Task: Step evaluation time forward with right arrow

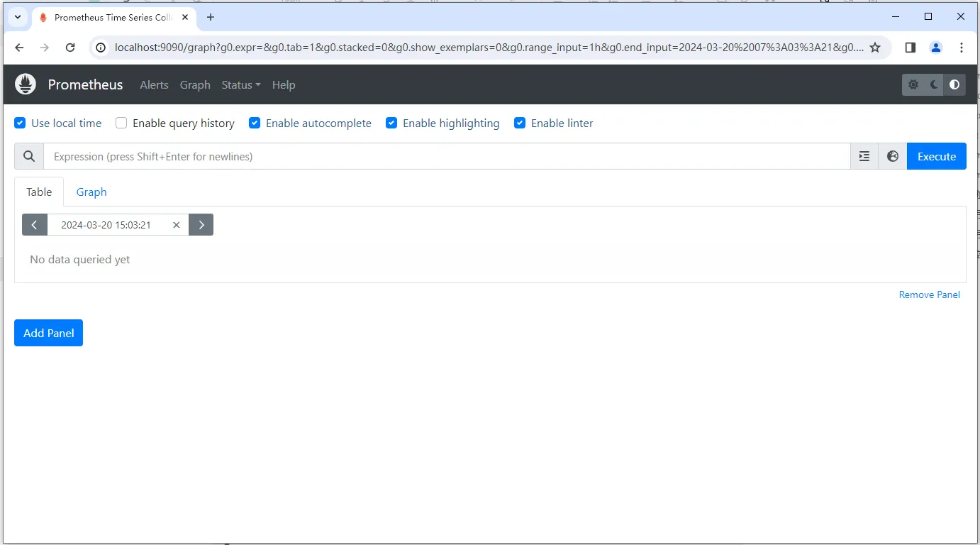Action: (201, 225)
